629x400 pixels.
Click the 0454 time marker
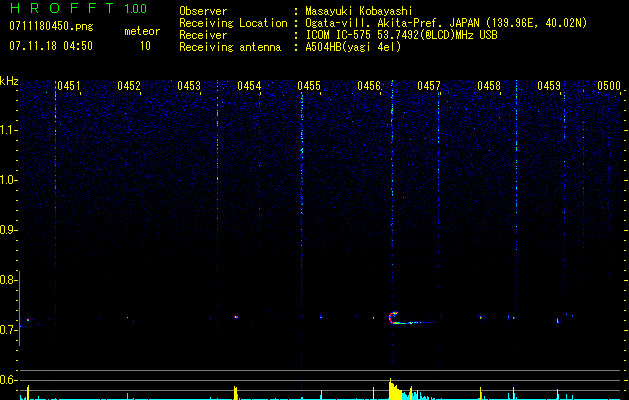coord(249,86)
